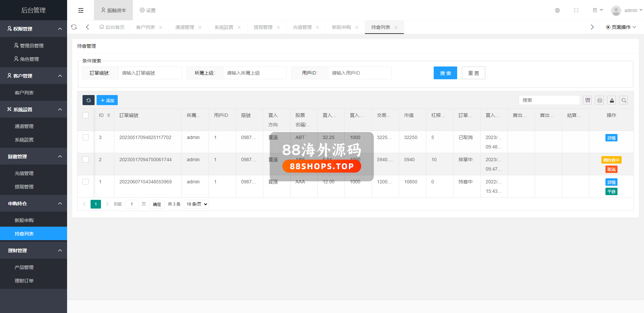Switch to the 充值管理 tab

[x=302, y=27]
